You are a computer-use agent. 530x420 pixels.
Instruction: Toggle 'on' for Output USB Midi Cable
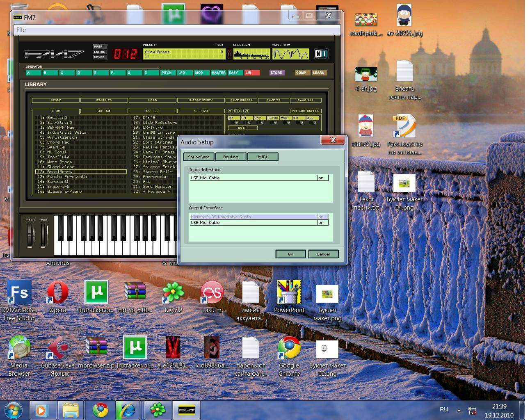322,222
